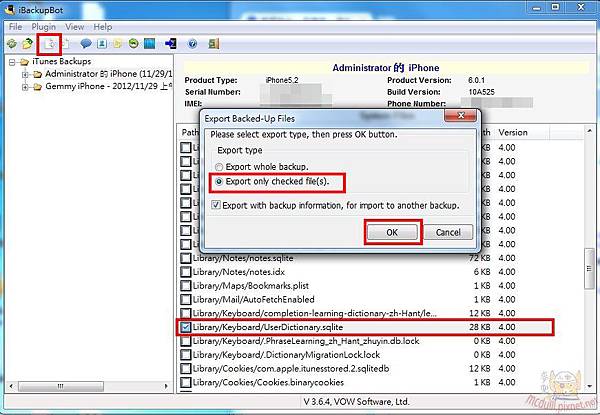Viewport: 600px width, 415px height.
Task: Click the open backup folder toolbar icon
Action: click(27, 44)
